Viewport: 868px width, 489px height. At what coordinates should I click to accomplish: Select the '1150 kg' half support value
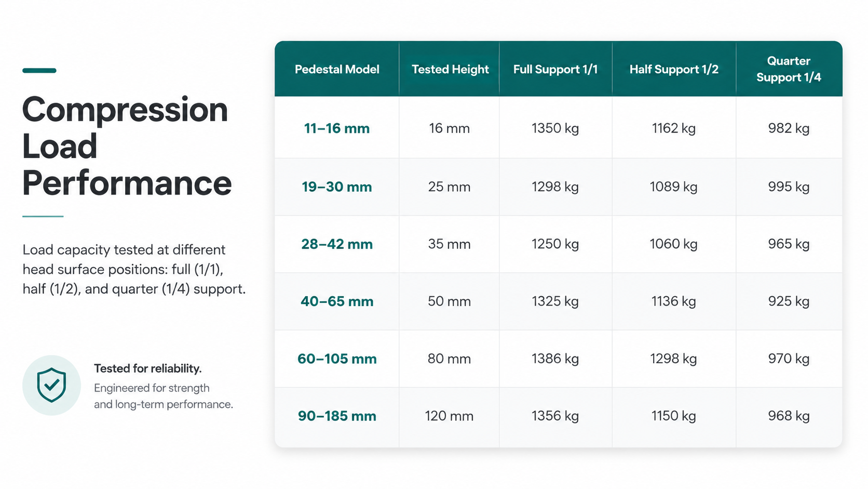pos(674,416)
